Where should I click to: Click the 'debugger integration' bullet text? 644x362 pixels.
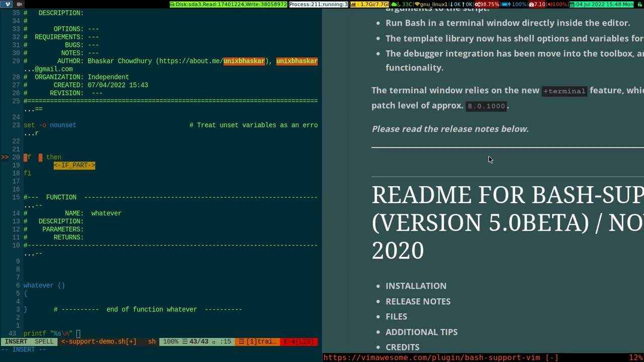coord(514,60)
